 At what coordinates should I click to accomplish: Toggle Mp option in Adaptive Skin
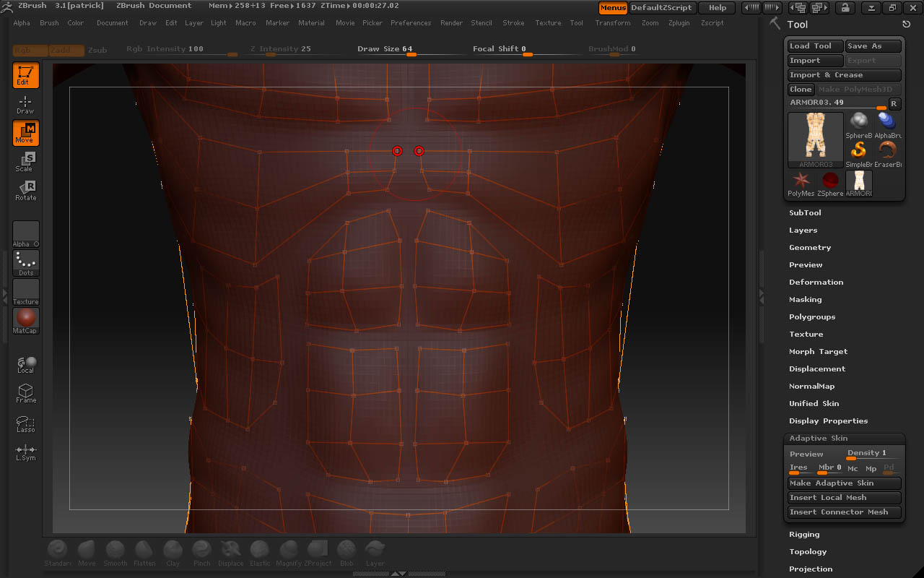pos(871,469)
